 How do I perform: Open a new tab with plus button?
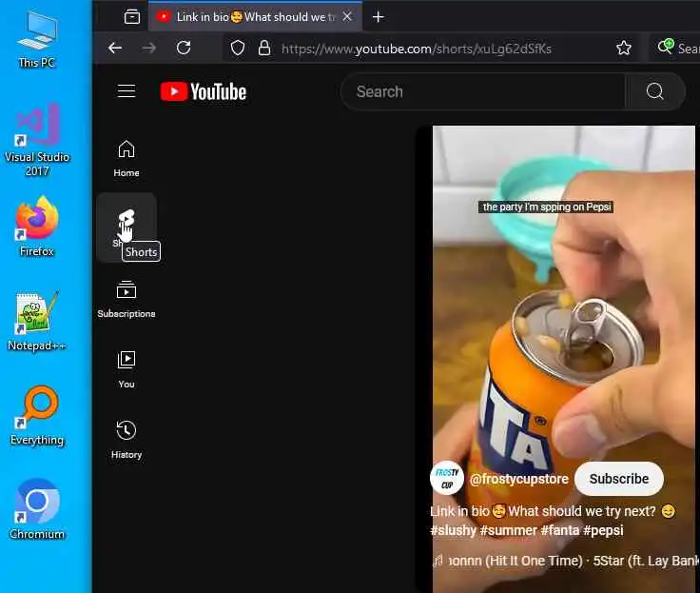click(378, 17)
